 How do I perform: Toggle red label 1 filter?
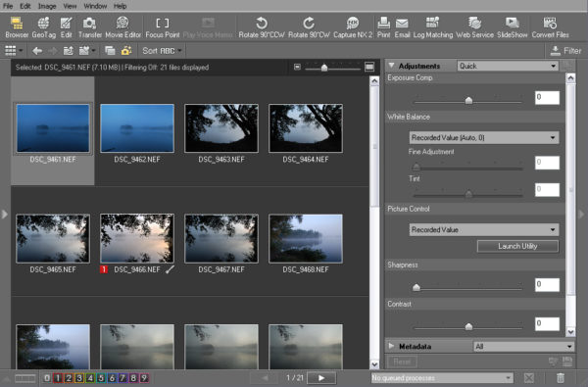click(58, 378)
